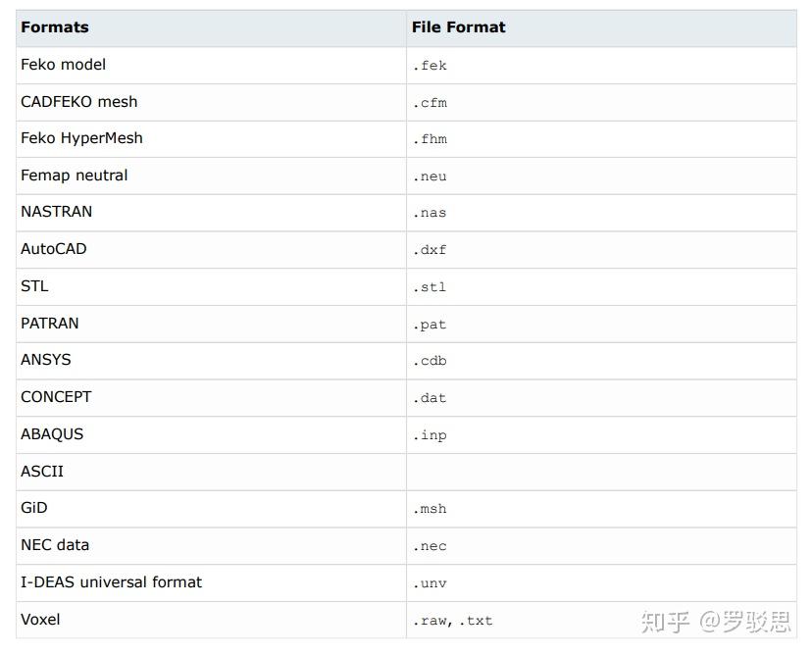Viewport: 812px width, 655px height.
Task: Click the "PATRAN" format entry
Action: [50, 324]
